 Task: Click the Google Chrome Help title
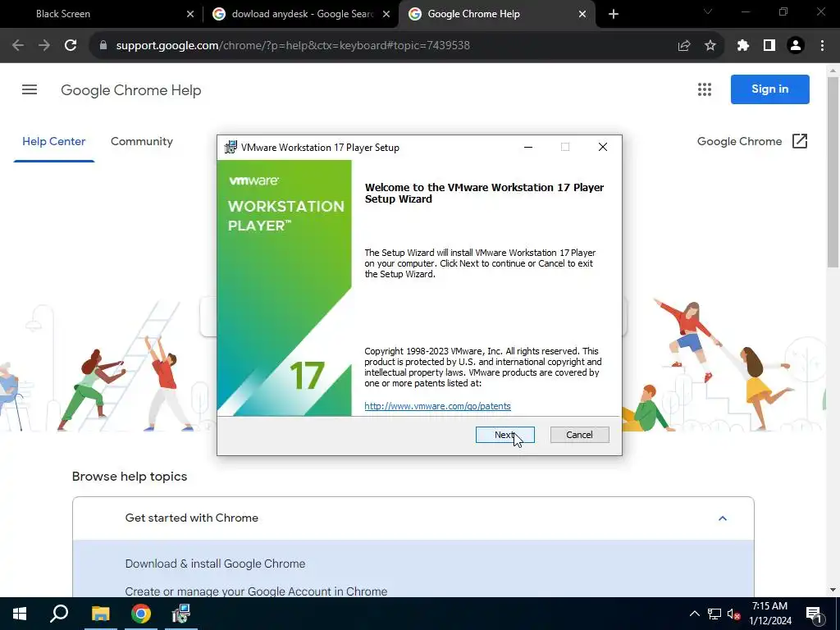[x=130, y=90]
